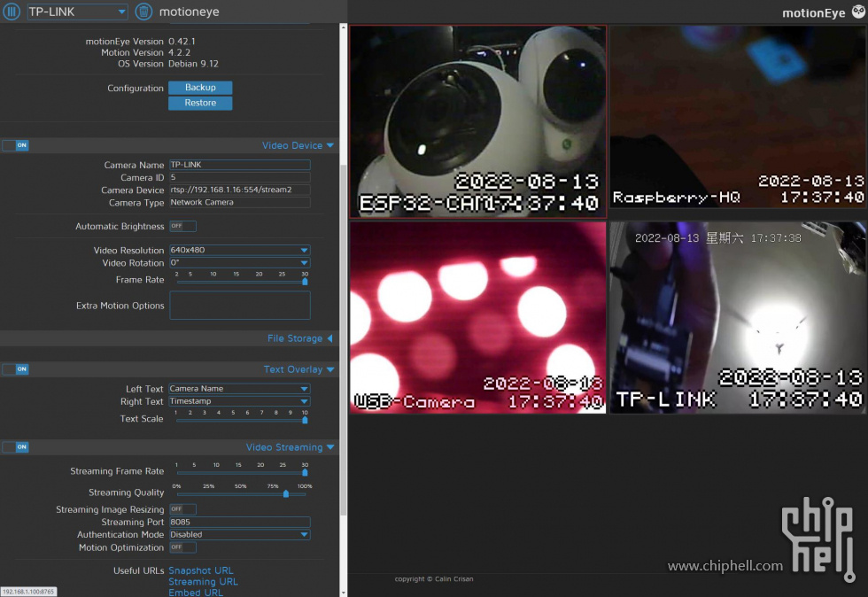Open the TP-LINK camera selector dropdown

(x=78, y=12)
